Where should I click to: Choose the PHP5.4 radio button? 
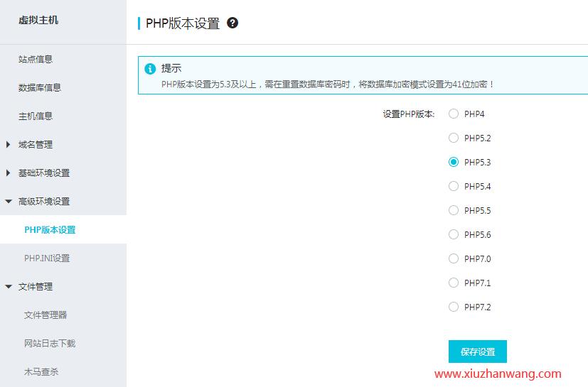point(454,186)
